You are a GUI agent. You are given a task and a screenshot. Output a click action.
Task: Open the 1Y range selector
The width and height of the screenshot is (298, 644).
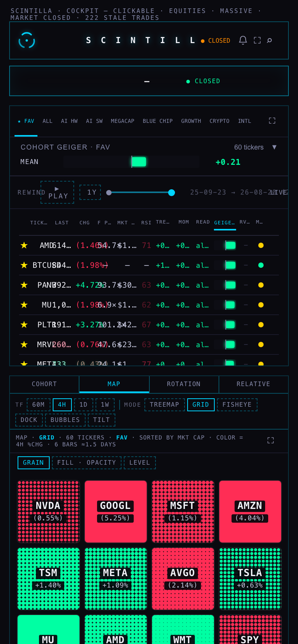[x=90, y=192]
